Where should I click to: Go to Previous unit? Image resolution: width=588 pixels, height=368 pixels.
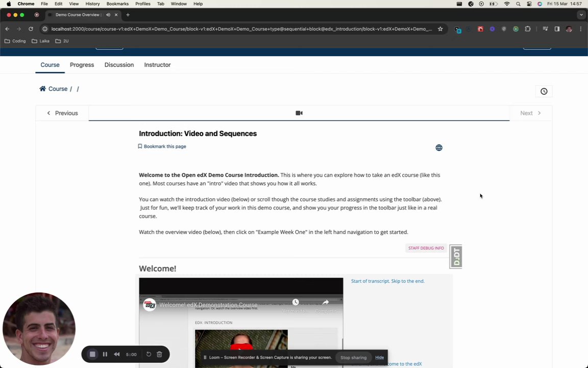click(x=62, y=113)
